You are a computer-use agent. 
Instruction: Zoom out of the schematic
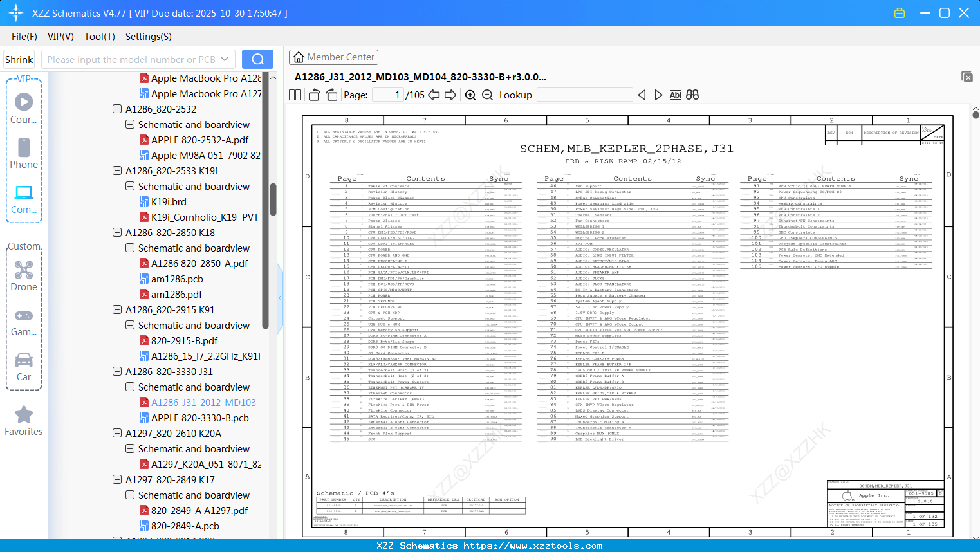pyautogui.click(x=487, y=95)
